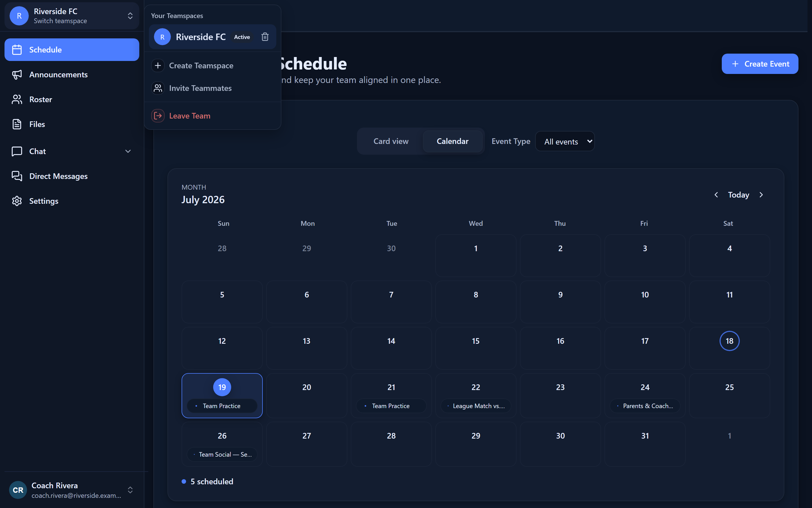Select July 31 calendar cell
Screen dimensions: 812x508
tap(645, 444)
